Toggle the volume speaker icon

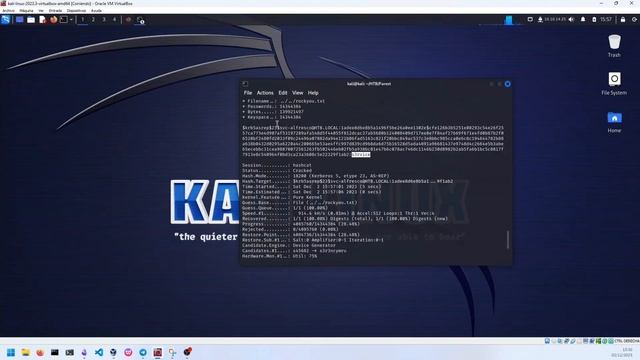pos(571,20)
